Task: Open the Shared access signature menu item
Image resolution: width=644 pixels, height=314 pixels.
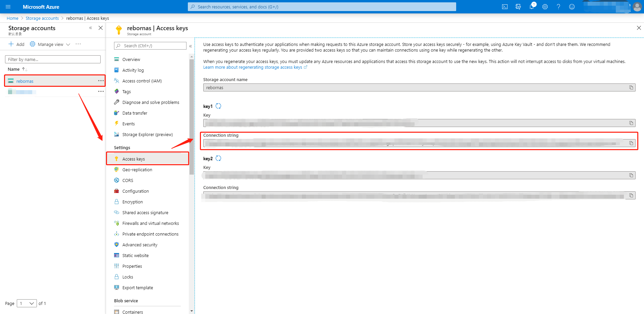Action: 145,212
